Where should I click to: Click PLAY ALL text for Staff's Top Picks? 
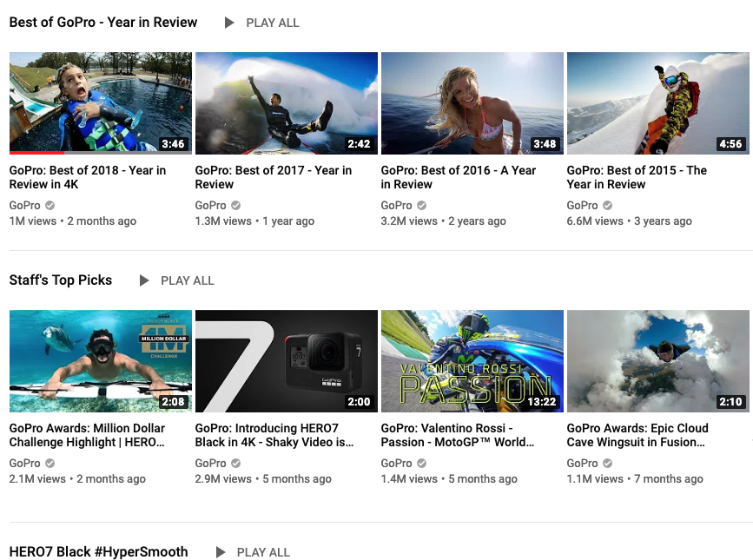pos(188,280)
